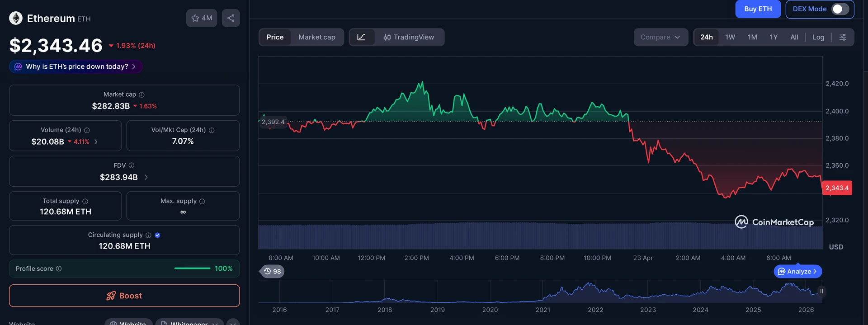Click the $282.83B market cap value

111,106
